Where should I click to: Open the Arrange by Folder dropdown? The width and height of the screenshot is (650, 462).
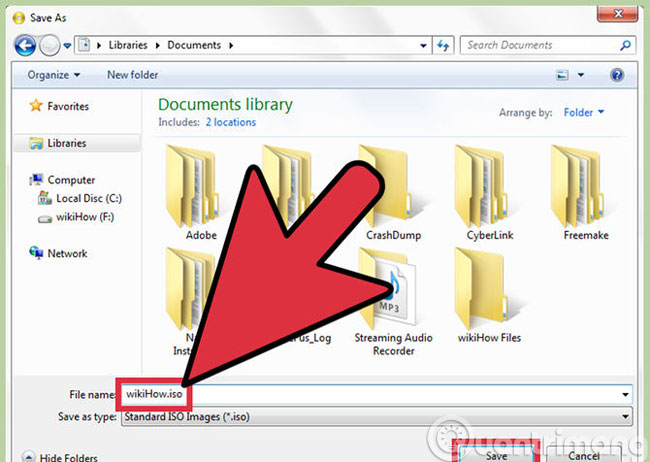(584, 112)
